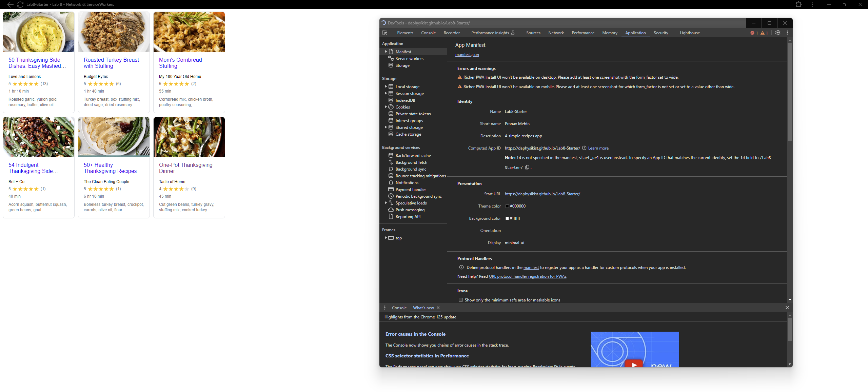Expand the top frame entry
Image resolution: width=868 pixels, height=392 pixels.
coord(386,238)
